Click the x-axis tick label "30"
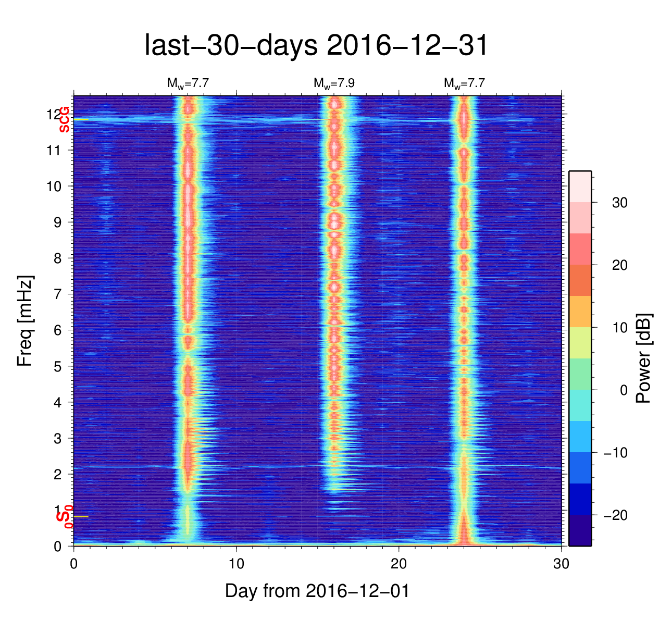Image resolution: width=672 pixels, height=620 pixels. point(561,564)
